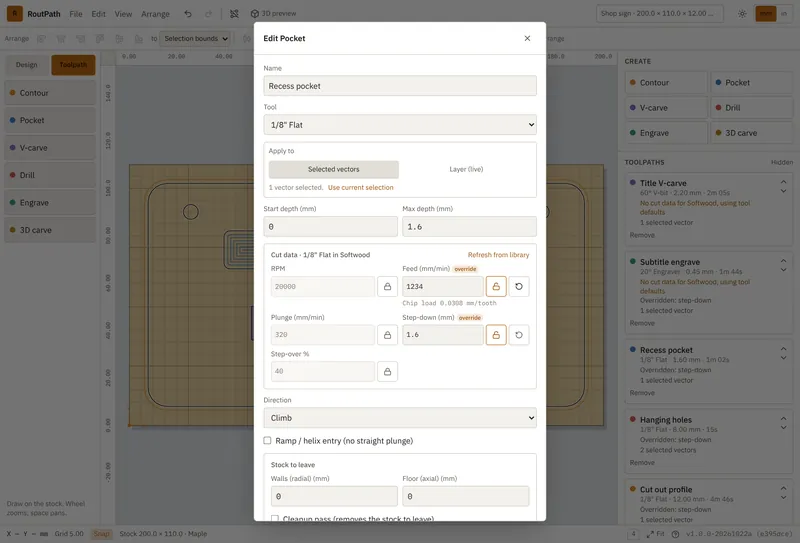Move Subtitle engrave toolpath up
Viewport: 800px width, 543px height.
coord(783,260)
